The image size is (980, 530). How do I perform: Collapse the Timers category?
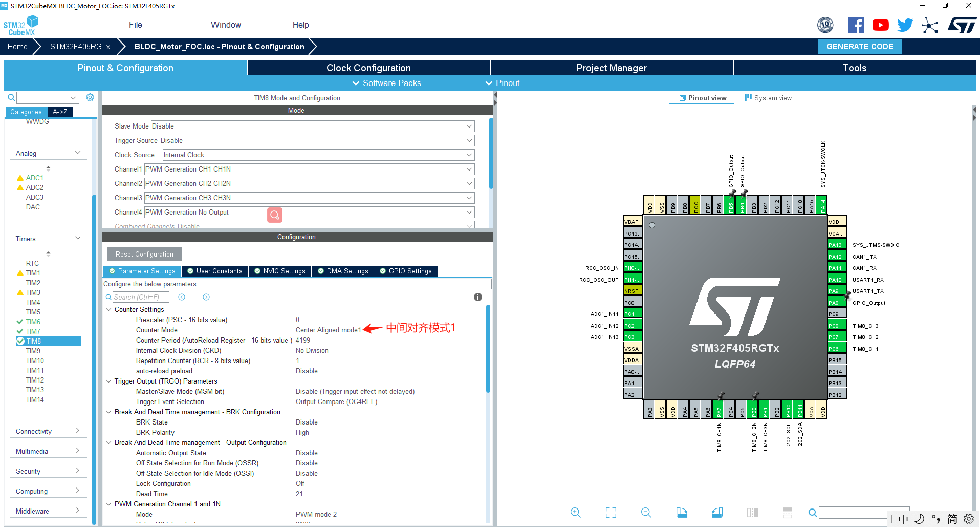(x=48, y=239)
